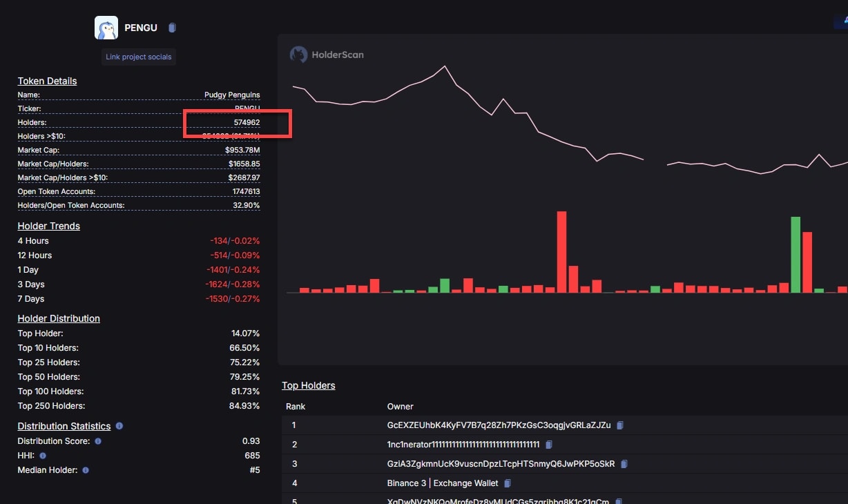This screenshot has height=504, width=848.
Task: Copy the PENGU token address
Action: pyautogui.click(x=172, y=28)
